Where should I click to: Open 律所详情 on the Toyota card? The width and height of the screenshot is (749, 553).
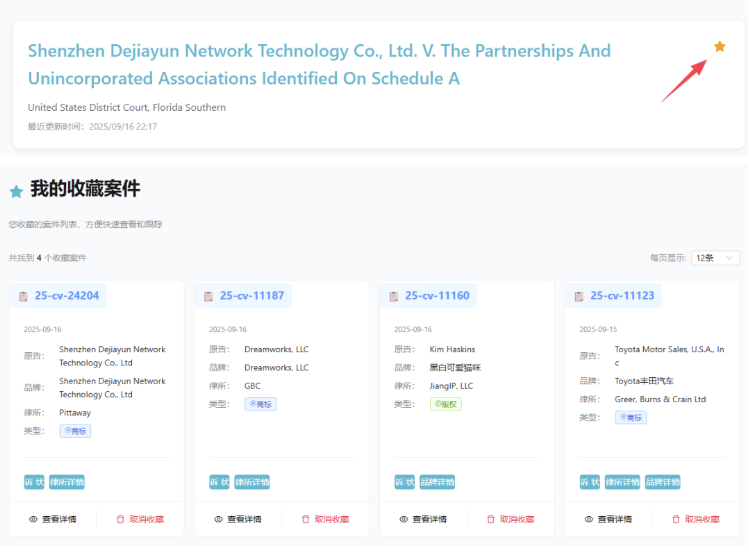[x=622, y=482]
